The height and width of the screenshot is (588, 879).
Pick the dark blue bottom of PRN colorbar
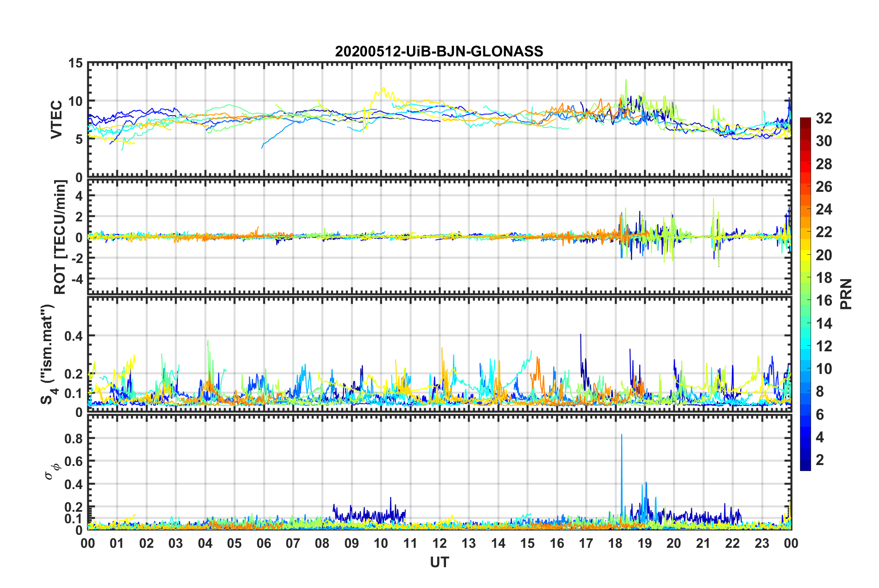(x=805, y=465)
